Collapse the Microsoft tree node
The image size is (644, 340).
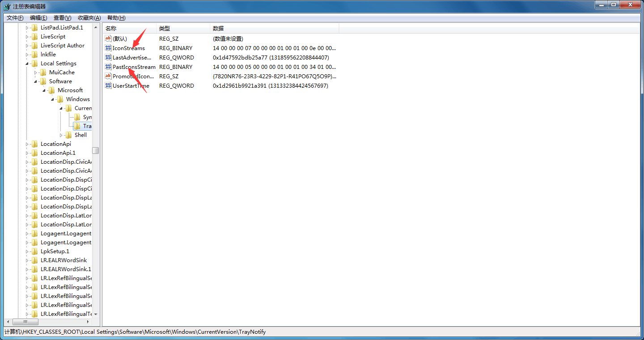(44, 90)
